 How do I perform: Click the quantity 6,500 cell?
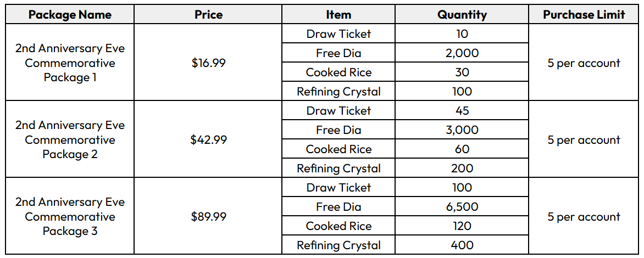click(x=462, y=206)
